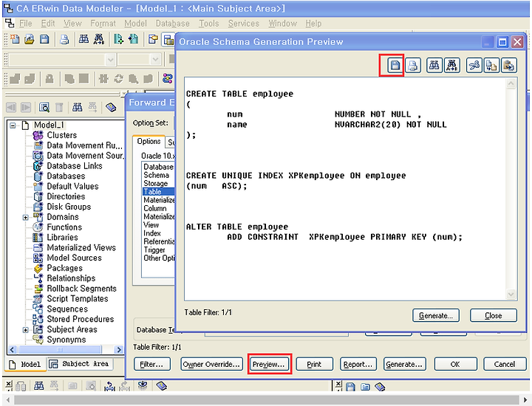This screenshot has height=406, width=532.
Task: Open the Tools menu
Action: click(x=208, y=24)
